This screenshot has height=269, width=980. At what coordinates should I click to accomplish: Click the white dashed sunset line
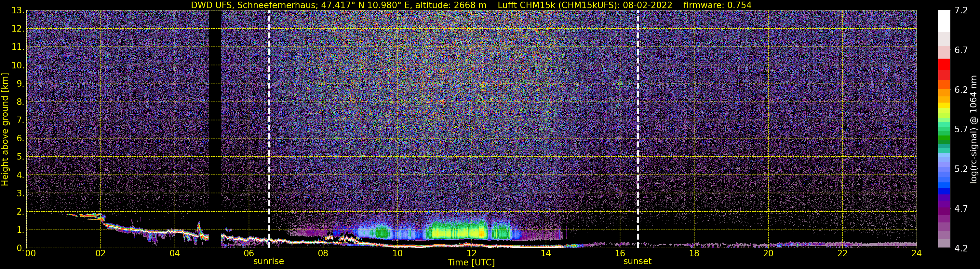tap(638, 129)
